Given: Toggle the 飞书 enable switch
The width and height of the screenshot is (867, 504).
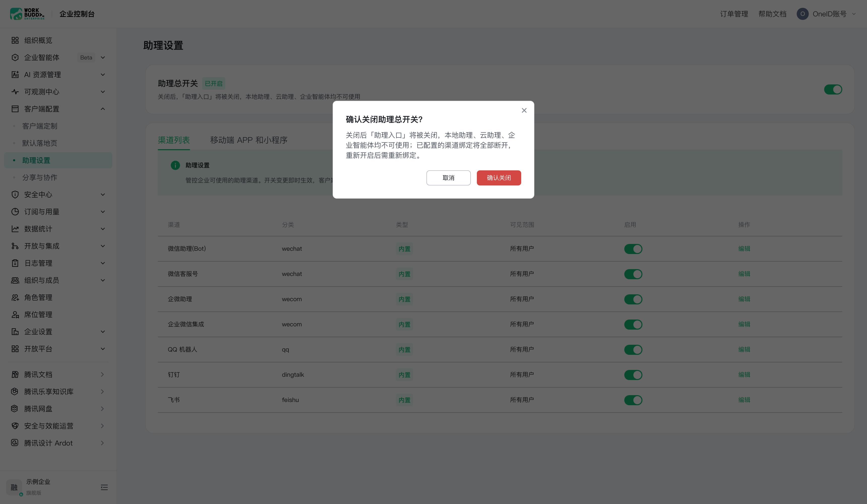Looking at the screenshot, I should coord(633,400).
